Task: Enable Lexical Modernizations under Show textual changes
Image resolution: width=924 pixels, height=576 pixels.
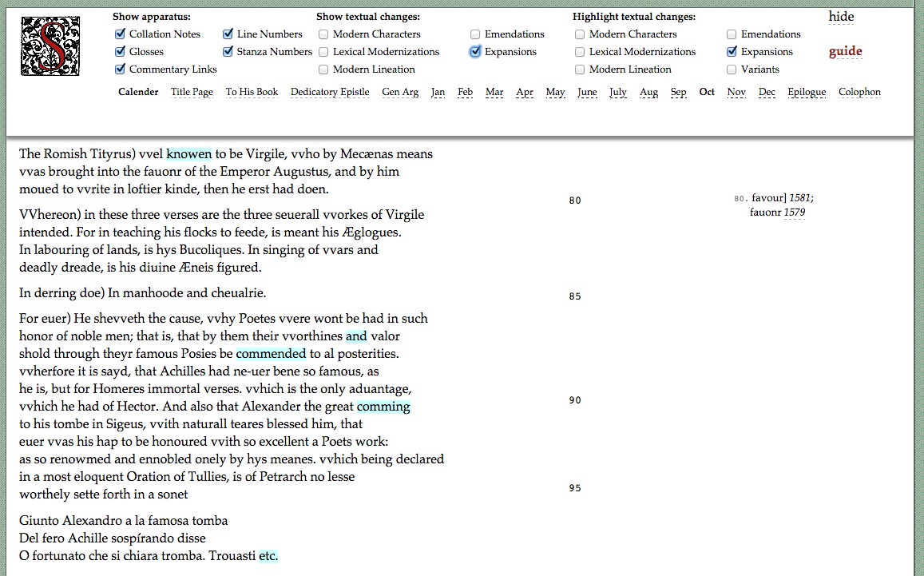Action: pos(324,52)
